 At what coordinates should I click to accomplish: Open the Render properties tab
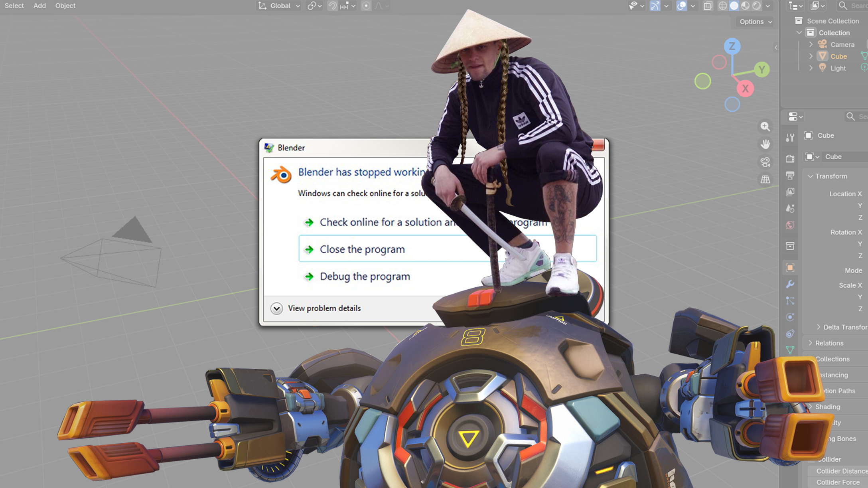point(790,159)
